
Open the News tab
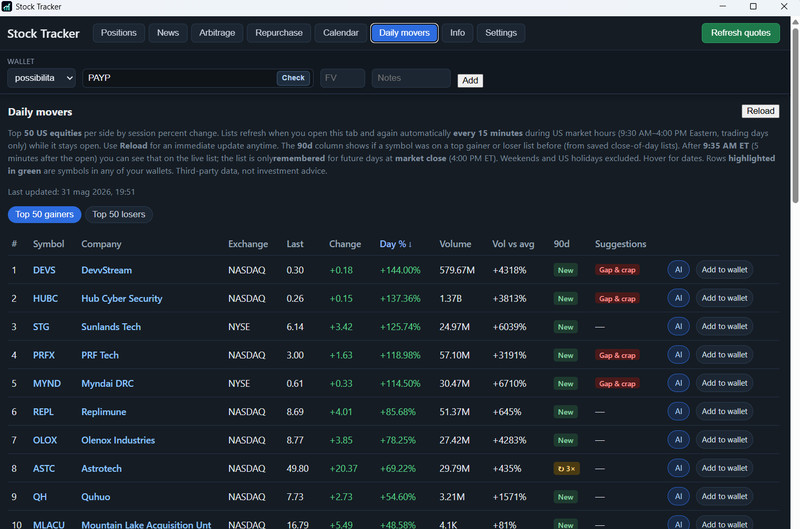(168, 33)
